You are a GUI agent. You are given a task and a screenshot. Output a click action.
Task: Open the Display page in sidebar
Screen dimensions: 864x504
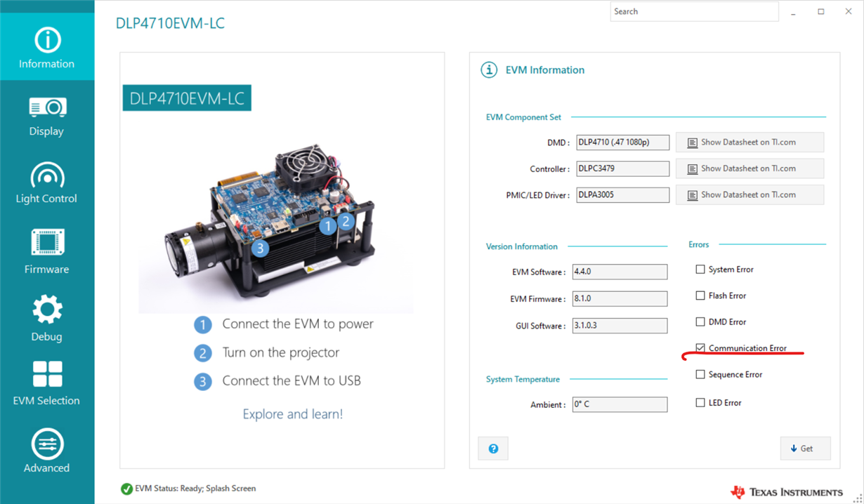47,116
